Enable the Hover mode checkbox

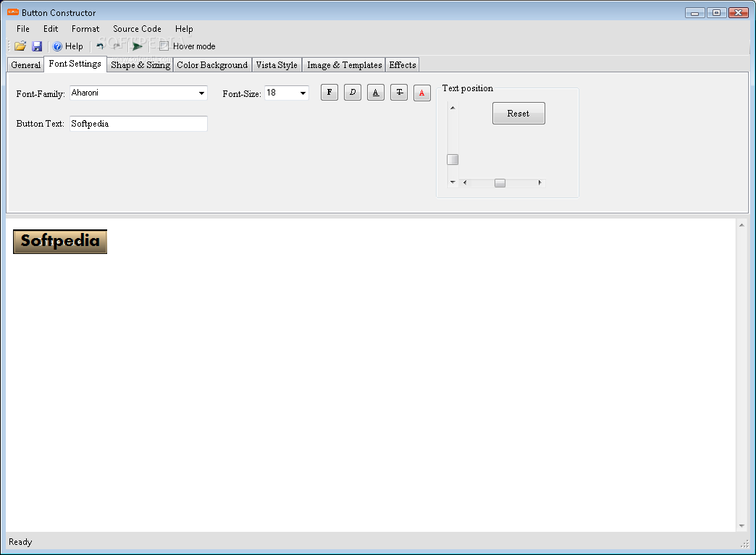[164, 46]
